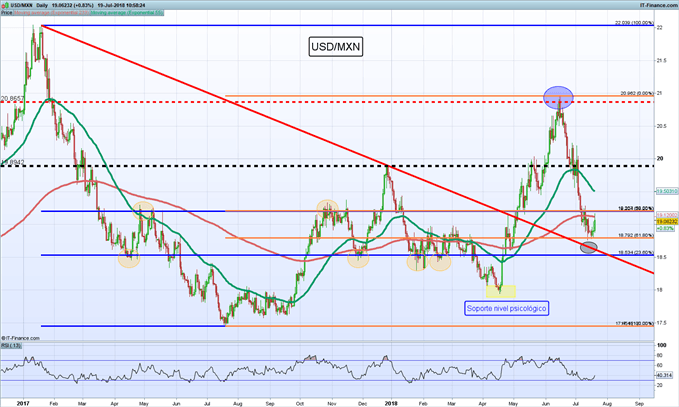679x407 pixels.
Task: Click the RSI (13) indicator label
Action: click(x=11, y=345)
